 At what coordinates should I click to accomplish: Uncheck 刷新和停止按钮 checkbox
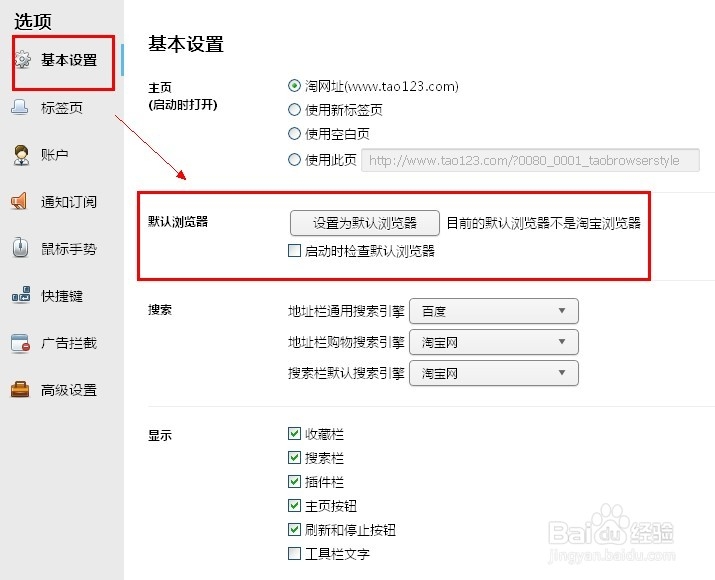coord(295,529)
